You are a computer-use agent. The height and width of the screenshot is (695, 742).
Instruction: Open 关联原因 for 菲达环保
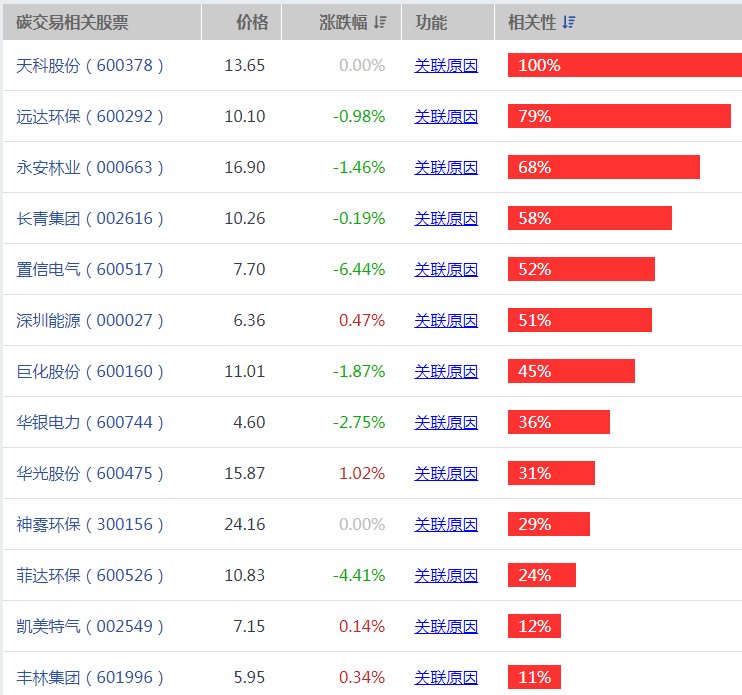446,576
